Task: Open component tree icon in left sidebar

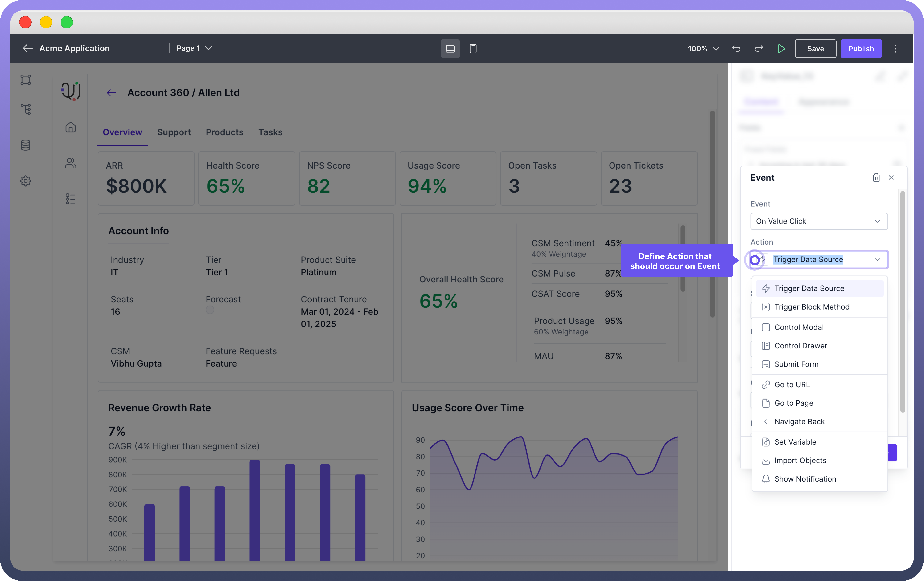Action: pos(26,109)
